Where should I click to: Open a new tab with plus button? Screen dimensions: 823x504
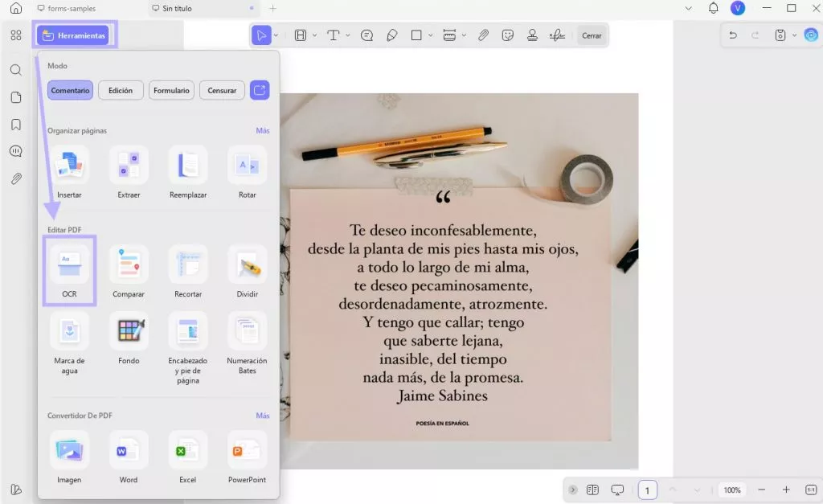273,8
